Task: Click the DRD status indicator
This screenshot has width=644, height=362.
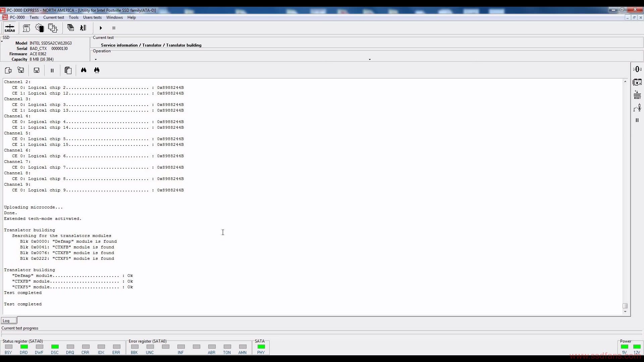Action: tap(24, 347)
